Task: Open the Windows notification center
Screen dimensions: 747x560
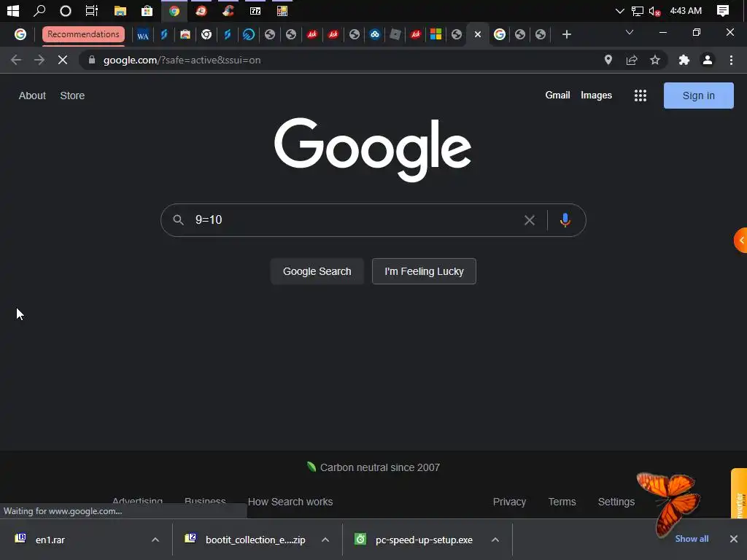Action: [723, 10]
